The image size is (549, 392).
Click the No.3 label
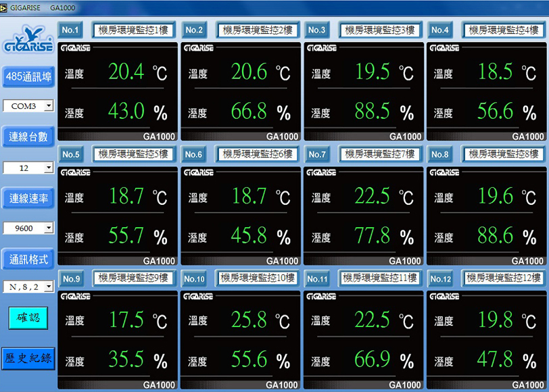317,30
